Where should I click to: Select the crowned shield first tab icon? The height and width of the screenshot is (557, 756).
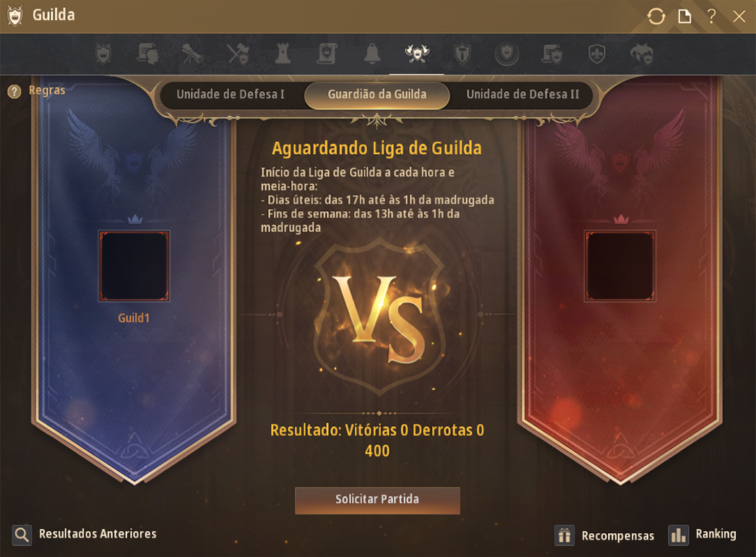[103, 54]
